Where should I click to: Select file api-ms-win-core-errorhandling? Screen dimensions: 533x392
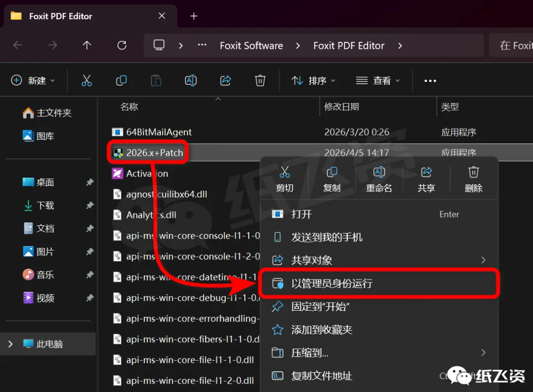186,319
